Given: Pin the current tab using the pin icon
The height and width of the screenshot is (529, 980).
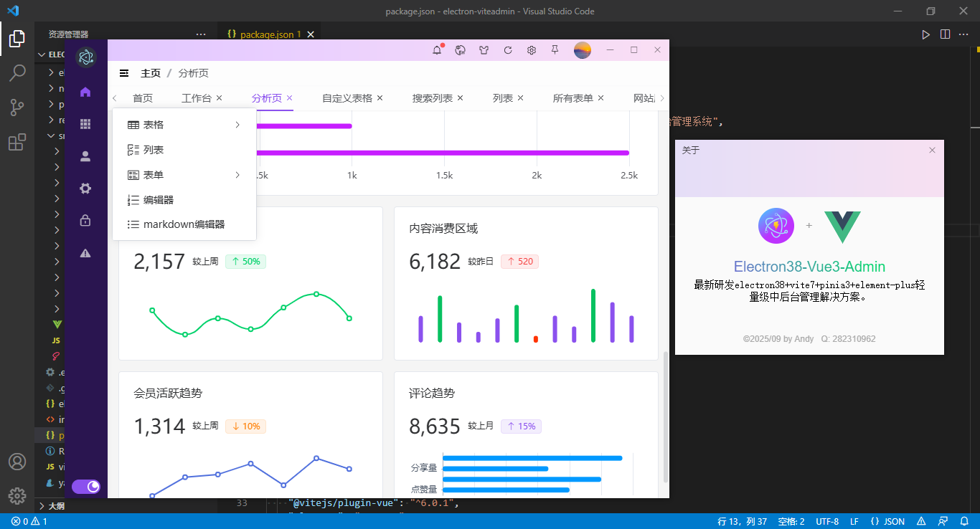Looking at the screenshot, I should [554, 50].
